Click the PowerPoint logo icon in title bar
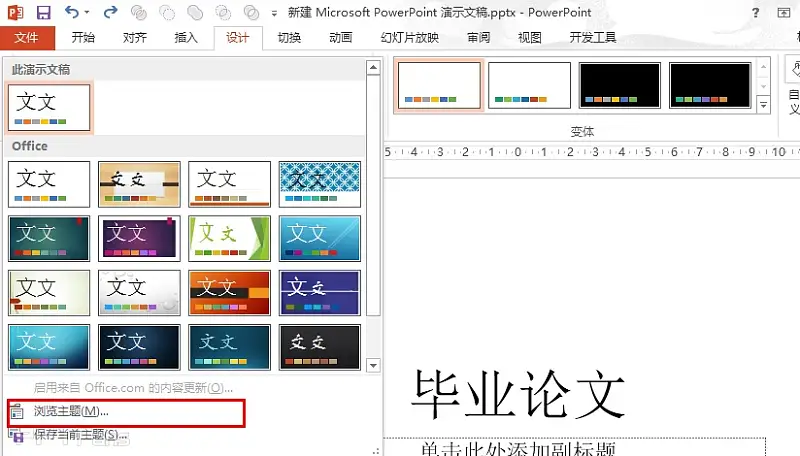 [16, 12]
